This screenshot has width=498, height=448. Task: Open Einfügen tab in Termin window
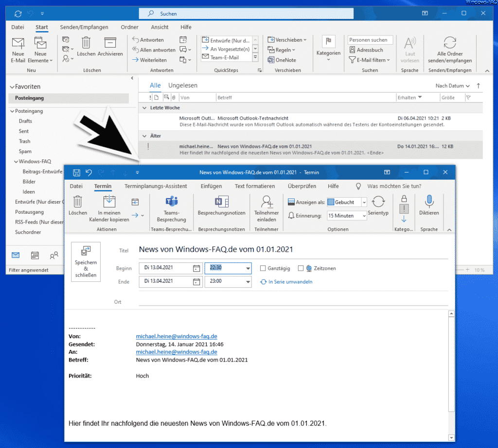coord(211,186)
